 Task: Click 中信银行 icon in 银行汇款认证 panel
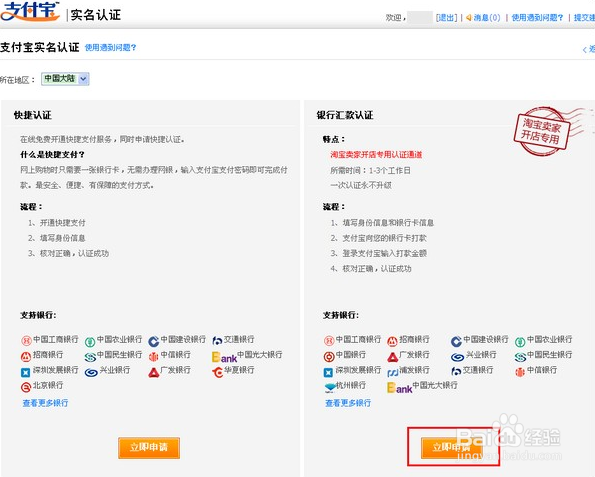point(520,372)
